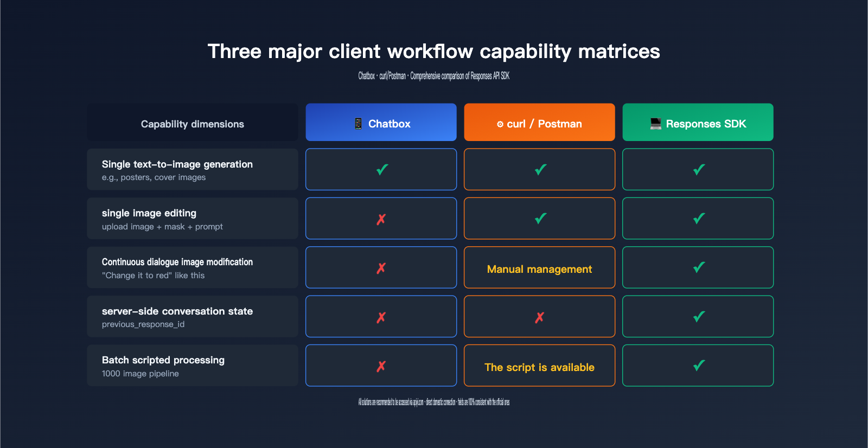Click the "1000 image pipeline" description
Viewport: 868px width, 448px height.
pos(141,374)
